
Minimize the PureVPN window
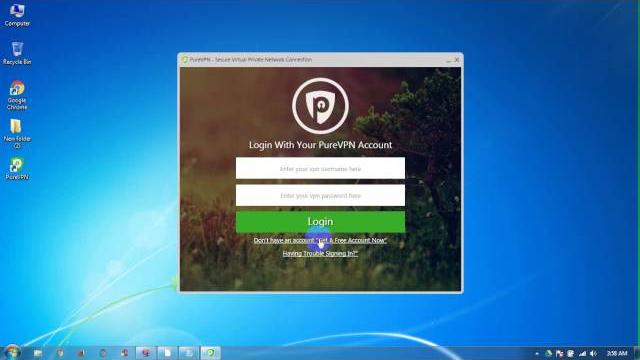[449, 60]
